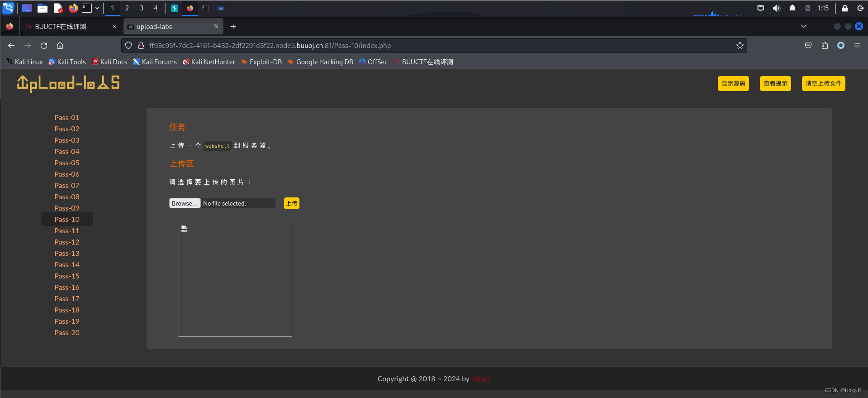The image size is (868, 398).
Task: Click the URL address bar
Action: point(434,45)
